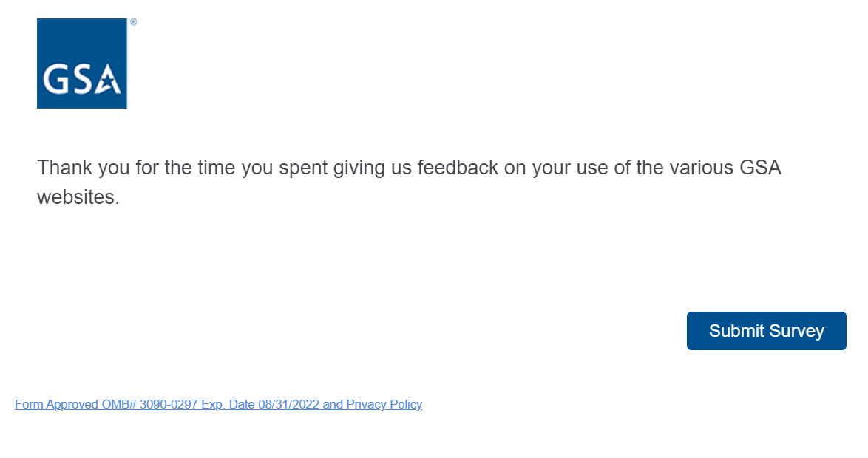The width and height of the screenshot is (868, 458).
Task: Click the letter G in the logo
Action: (x=55, y=79)
